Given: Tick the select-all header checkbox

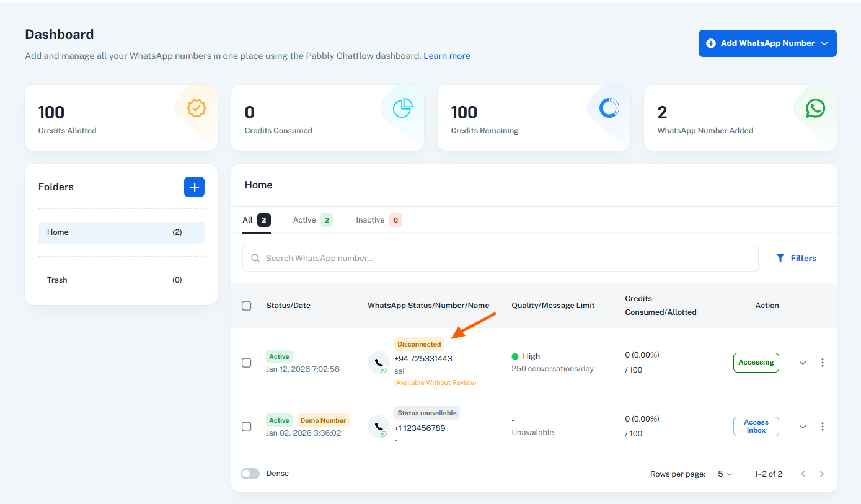Looking at the screenshot, I should click(x=247, y=306).
